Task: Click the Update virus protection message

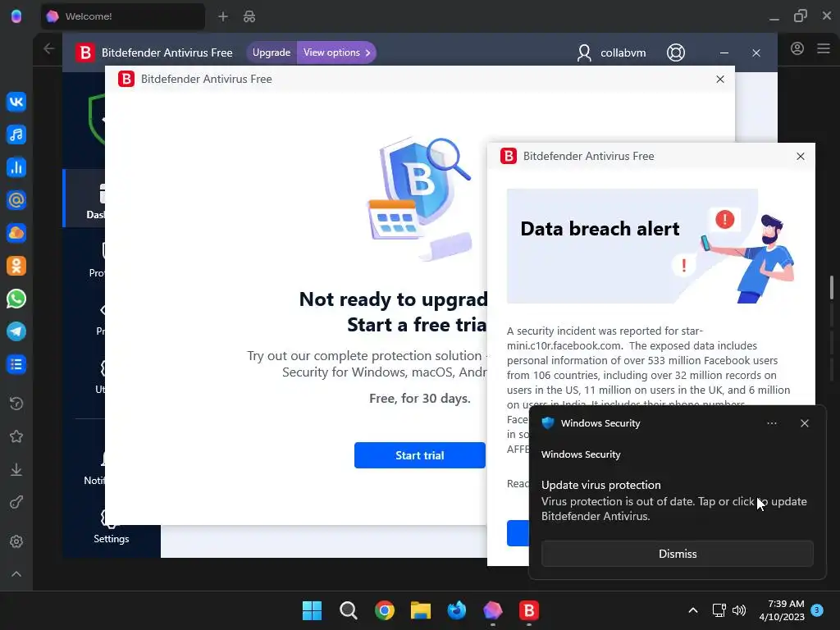Action: 674,500
